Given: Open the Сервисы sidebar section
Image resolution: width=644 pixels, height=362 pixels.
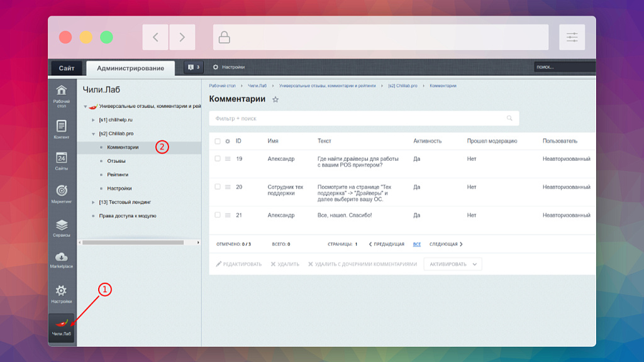Looking at the screenshot, I should pyautogui.click(x=62, y=228).
